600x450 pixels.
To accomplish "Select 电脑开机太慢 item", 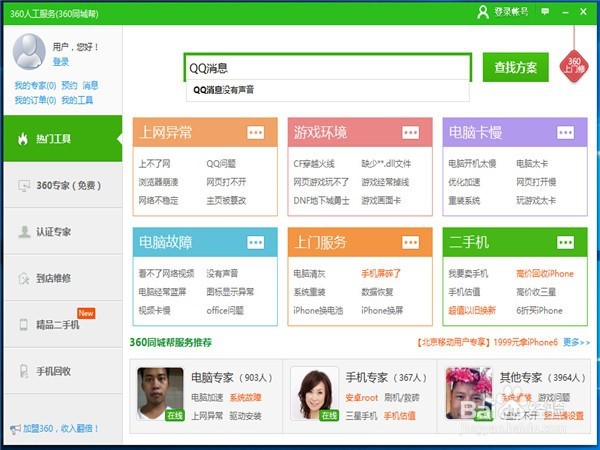I will pos(472,164).
